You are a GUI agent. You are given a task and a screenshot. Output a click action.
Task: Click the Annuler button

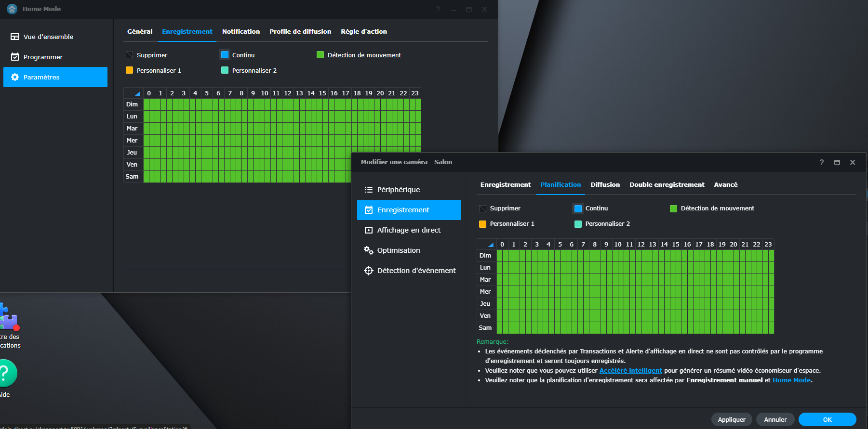pos(775,419)
